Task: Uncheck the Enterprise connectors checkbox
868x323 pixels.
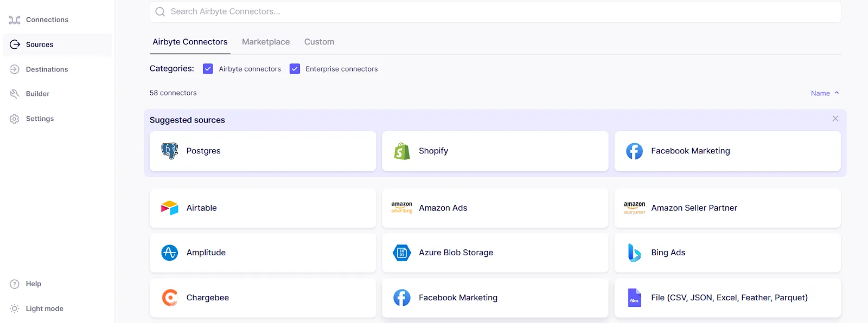Action: click(295, 69)
